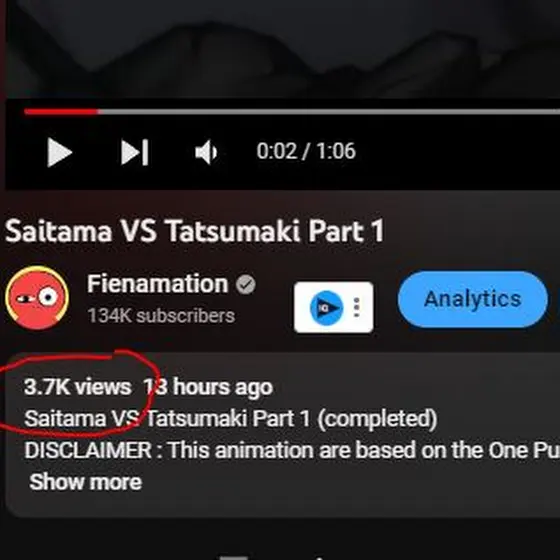Expand the description with Show more
The height and width of the screenshot is (560, 560).
point(86,482)
